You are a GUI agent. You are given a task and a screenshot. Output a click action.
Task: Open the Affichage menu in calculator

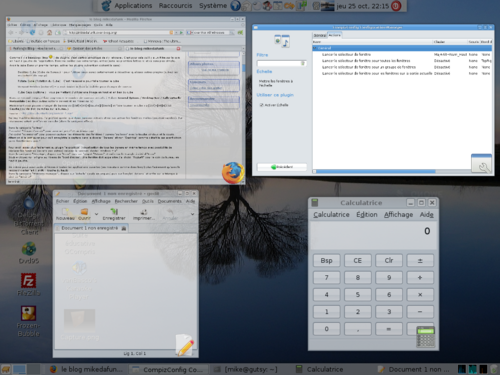click(x=398, y=215)
